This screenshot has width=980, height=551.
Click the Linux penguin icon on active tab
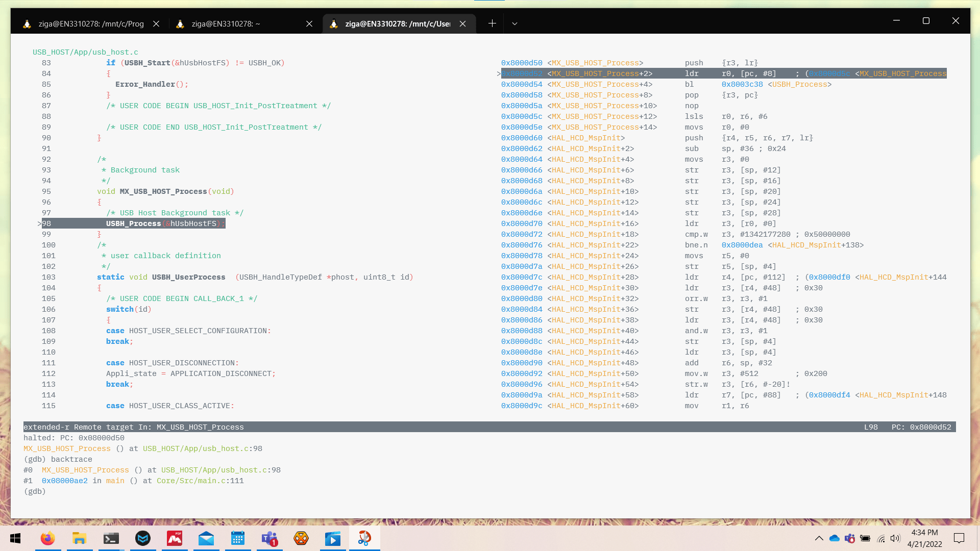(334, 24)
